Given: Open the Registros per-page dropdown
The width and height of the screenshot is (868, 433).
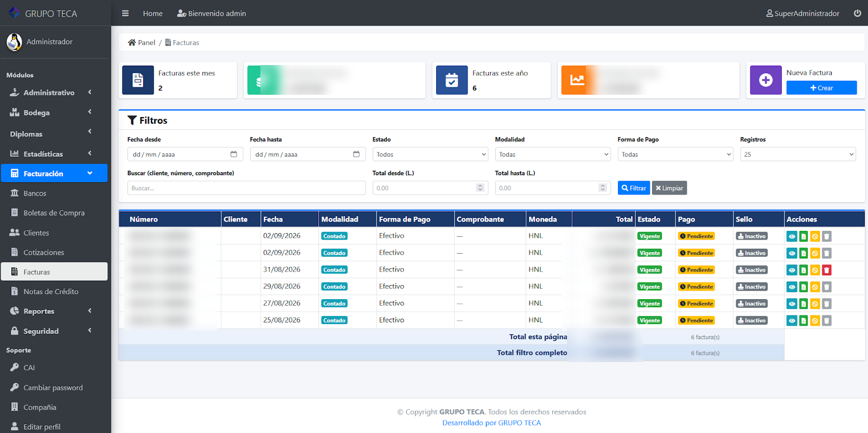Looking at the screenshot, I should pyautogui.click(x=798, y=154).
